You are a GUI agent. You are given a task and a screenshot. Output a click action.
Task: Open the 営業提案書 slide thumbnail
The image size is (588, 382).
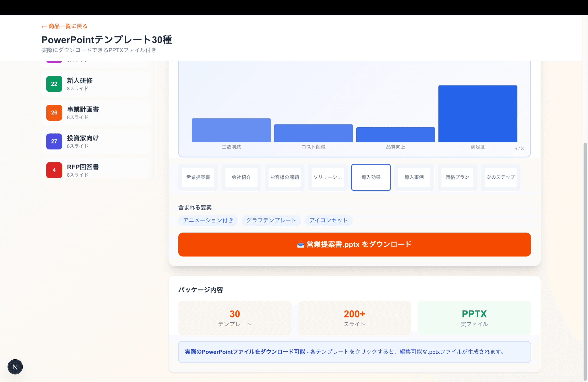pyautogui.click(x=198, y=177)
